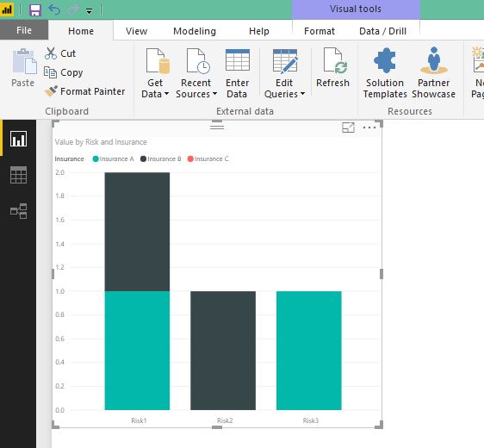Open the Partner Showcase icon
The width and height of the screenshot is (484, 448).
[434, 60]
